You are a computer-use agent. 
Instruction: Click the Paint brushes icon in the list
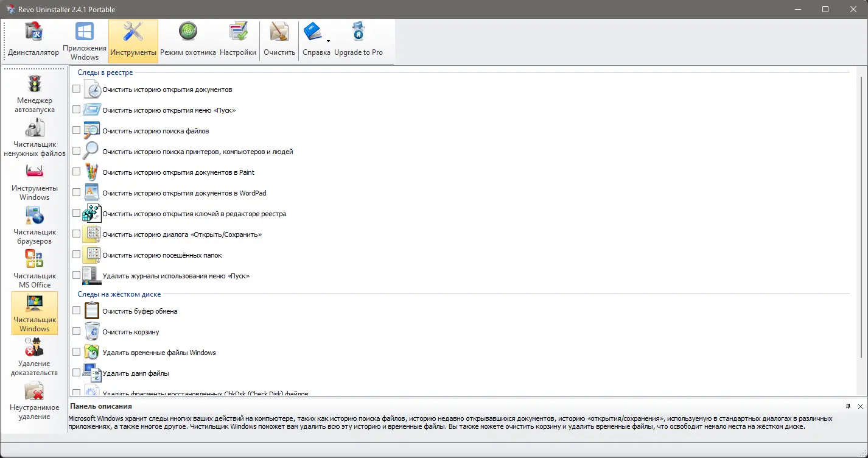pos(92,172)
